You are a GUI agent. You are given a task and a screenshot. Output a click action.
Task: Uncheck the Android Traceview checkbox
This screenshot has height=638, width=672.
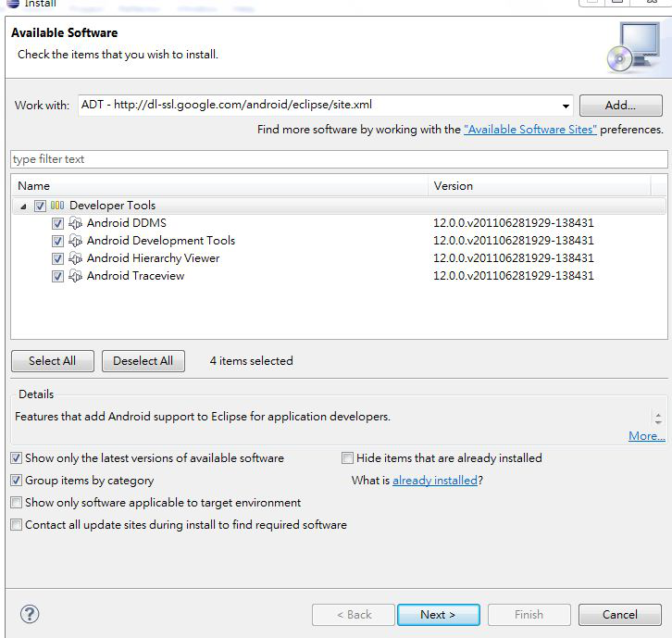click(x=57, y=276)
